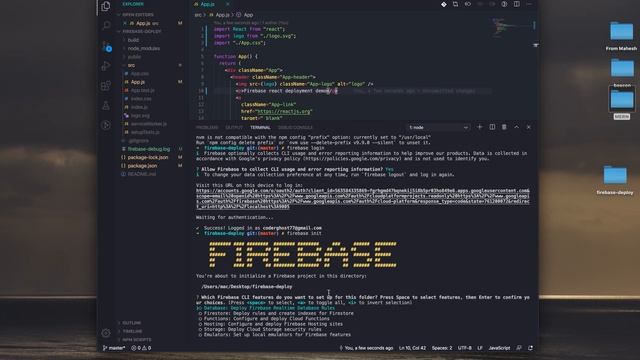Switch to the Problems panel tab
640x360 pixels.
point(207,127)
